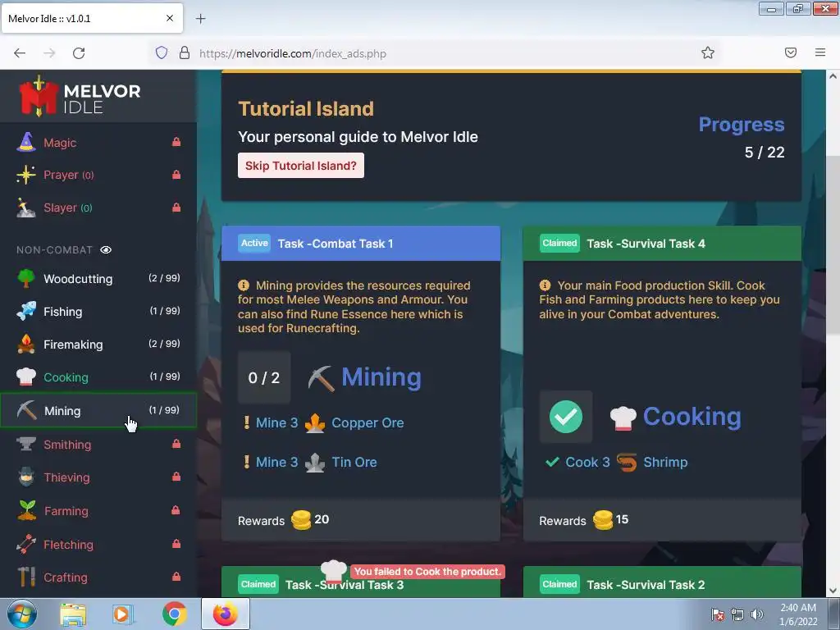Switch to the Melvor Idle browser tab
This screenshot has height=630, width=840.
[92, 19]
